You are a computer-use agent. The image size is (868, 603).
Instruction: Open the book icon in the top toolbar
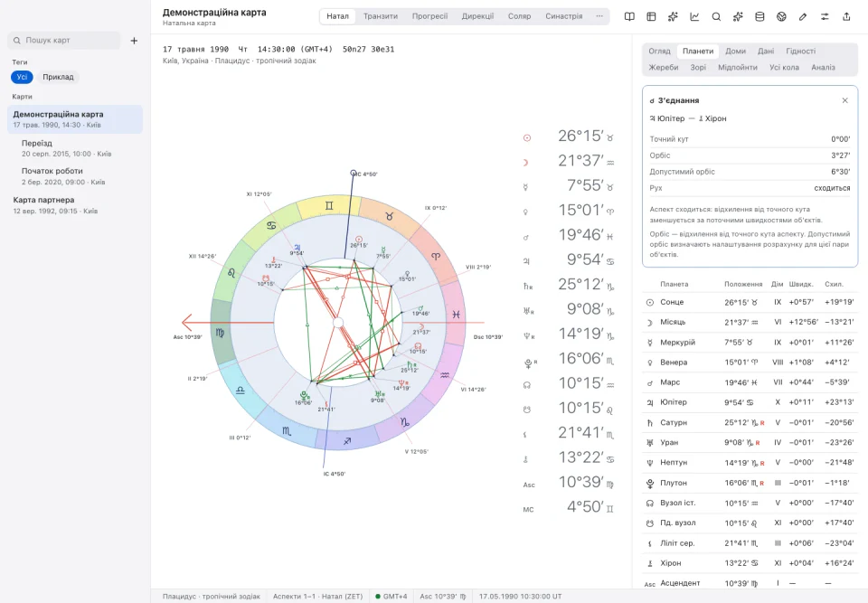(x=629, y=16)
